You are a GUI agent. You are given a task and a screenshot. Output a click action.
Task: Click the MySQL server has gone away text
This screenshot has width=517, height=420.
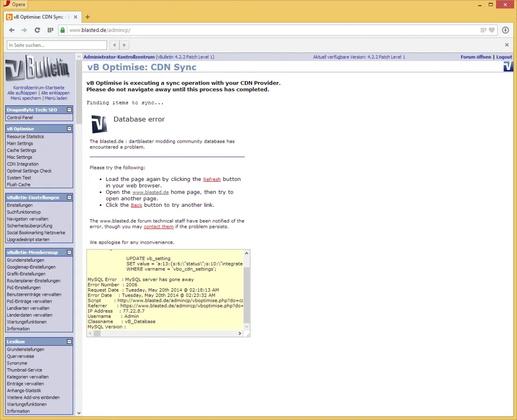click(159, 280)
